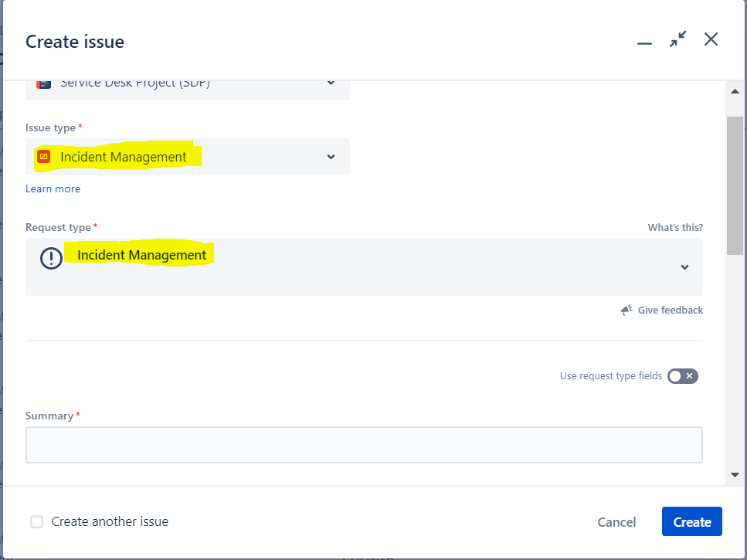Focus the Summary input field
This screenshot has width=747, height=560.
point(364,445)
